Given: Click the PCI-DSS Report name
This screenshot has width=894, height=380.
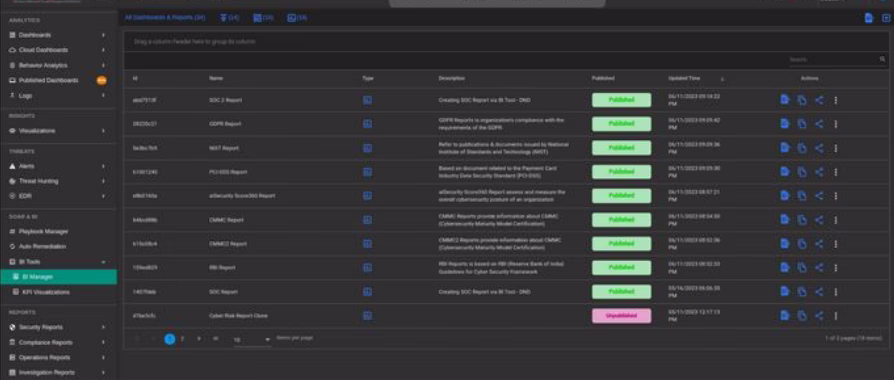Looking at the screenshot, I should (228, 172).
